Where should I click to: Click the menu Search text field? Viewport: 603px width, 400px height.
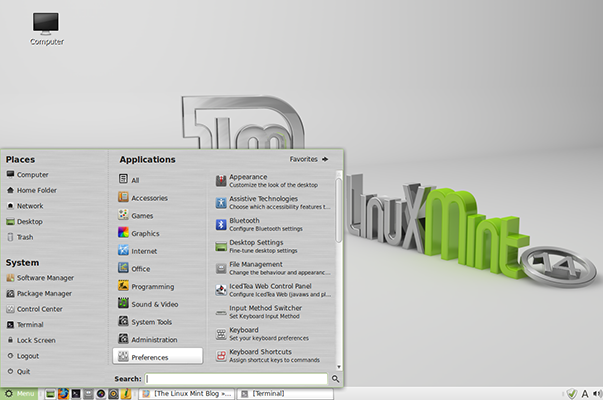(236, 380)
